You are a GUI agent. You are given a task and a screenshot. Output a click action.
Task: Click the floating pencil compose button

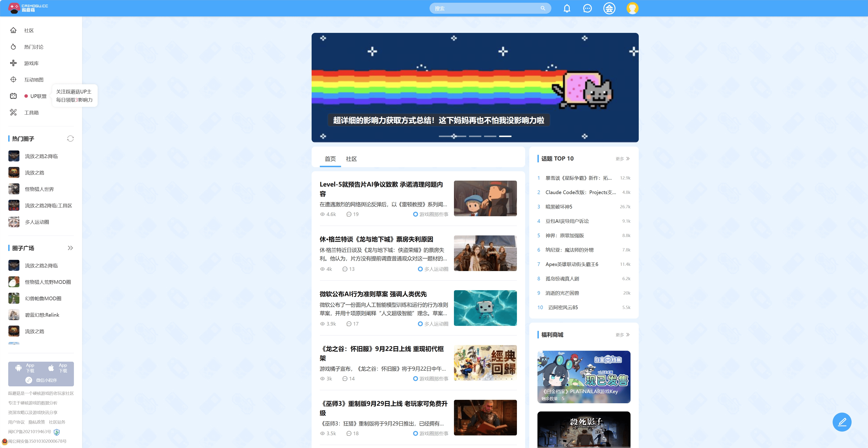(842, 422)
